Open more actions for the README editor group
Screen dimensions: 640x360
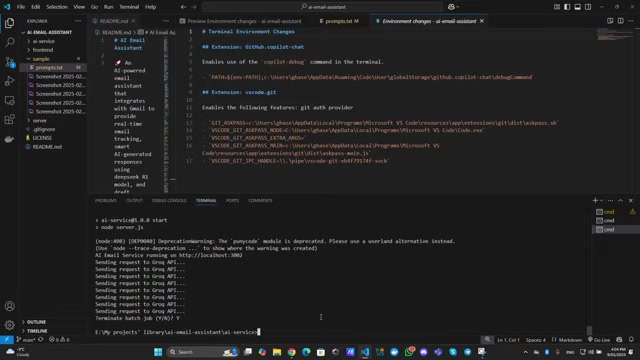point(166,21)
